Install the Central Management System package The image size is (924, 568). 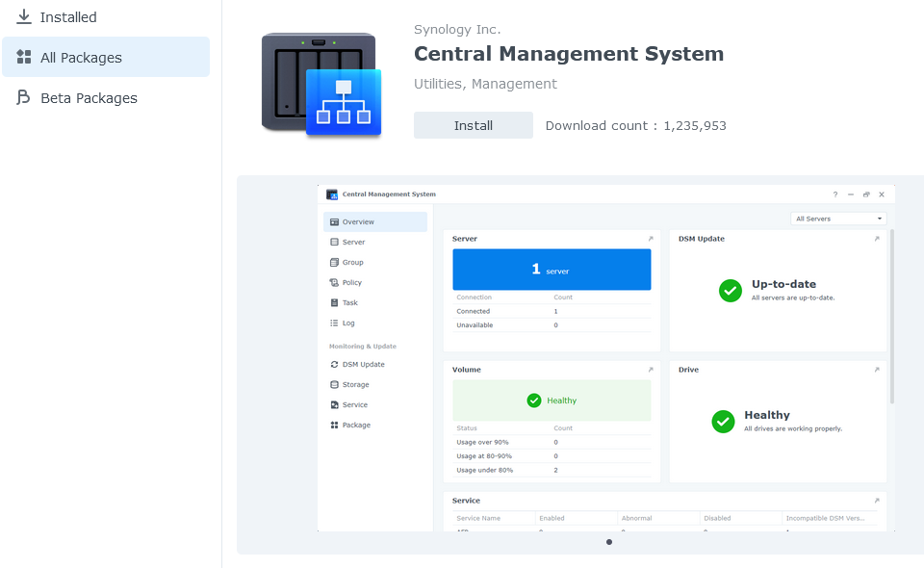coord(474,125)
